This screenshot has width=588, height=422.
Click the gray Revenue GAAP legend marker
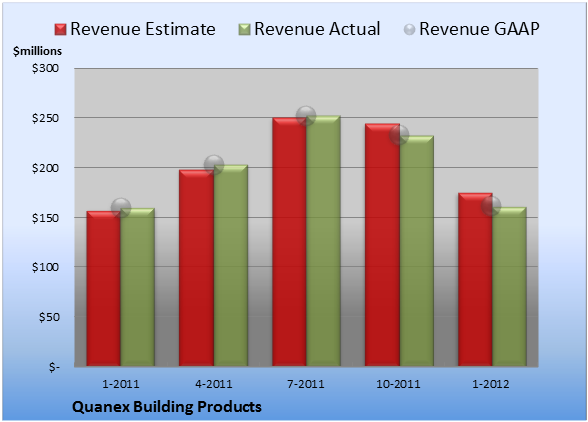click(x=409, y=30)
